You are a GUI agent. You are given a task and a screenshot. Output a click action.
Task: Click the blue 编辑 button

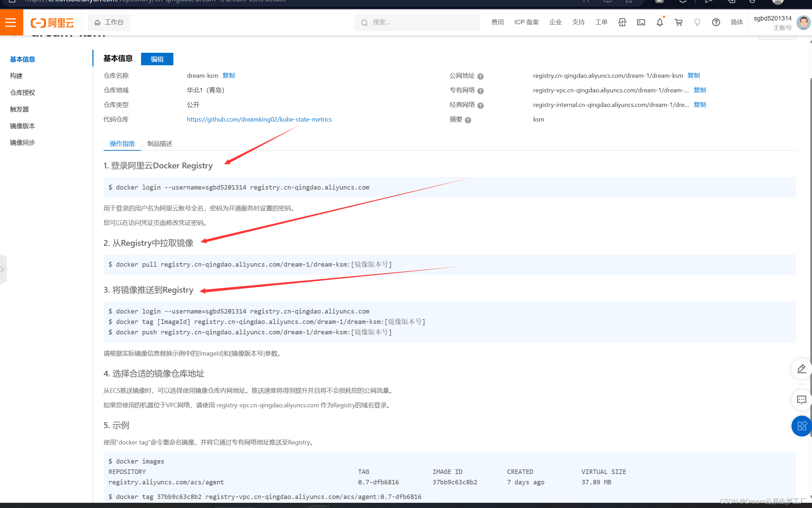point(157,59)
